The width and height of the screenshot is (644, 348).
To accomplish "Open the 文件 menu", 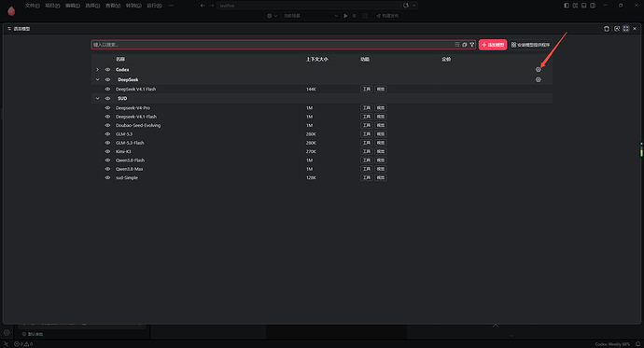I will pos(32,6).
